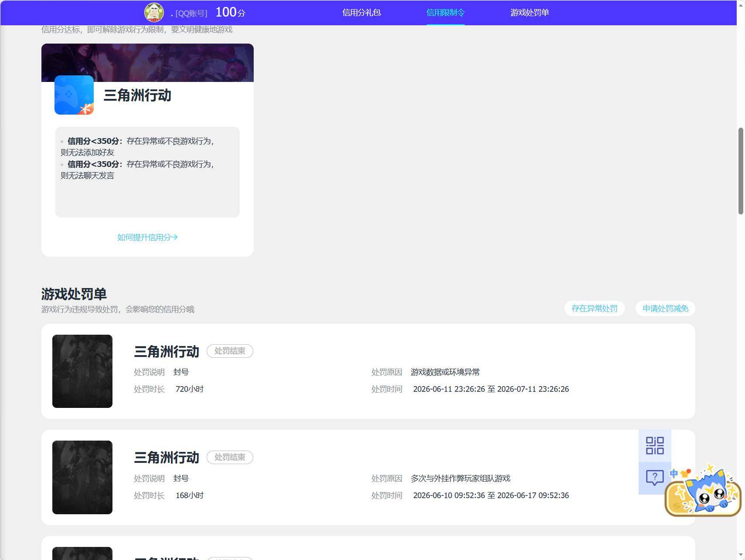Image resolution: width=745 pixels, height=560 pixels.
Task: Click the rule line 则无法添加好友
Action: pyautogui.click(x=87, y=153)
